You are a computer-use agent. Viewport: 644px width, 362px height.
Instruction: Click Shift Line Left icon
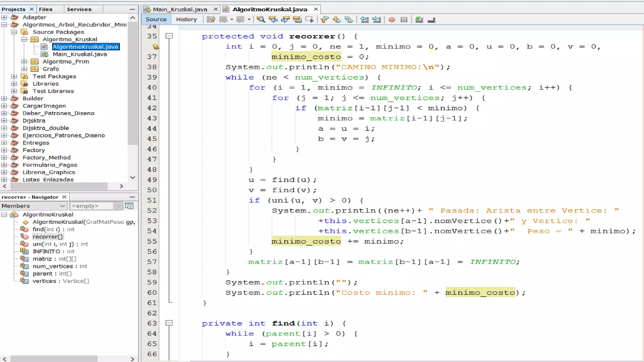[x=364, y=19]
